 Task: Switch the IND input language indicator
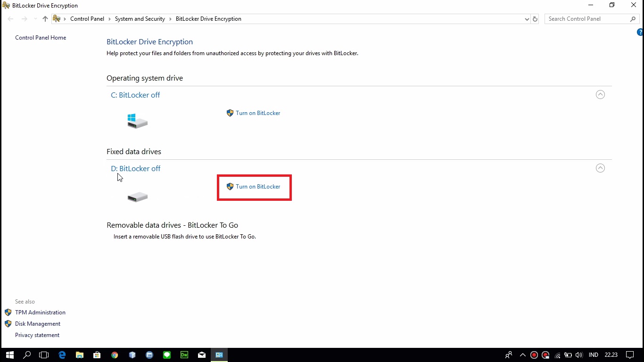594,355
